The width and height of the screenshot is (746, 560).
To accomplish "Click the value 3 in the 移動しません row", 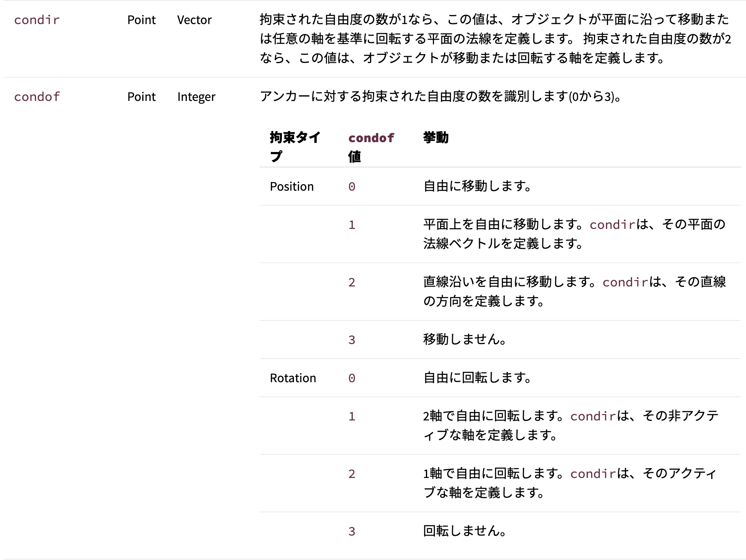I will [x=351, y=340].
